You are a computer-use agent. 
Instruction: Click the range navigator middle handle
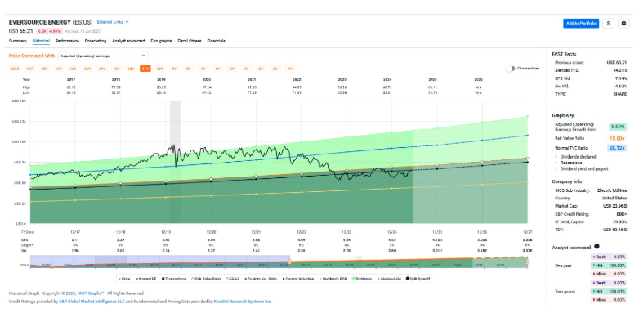[289, 262]
